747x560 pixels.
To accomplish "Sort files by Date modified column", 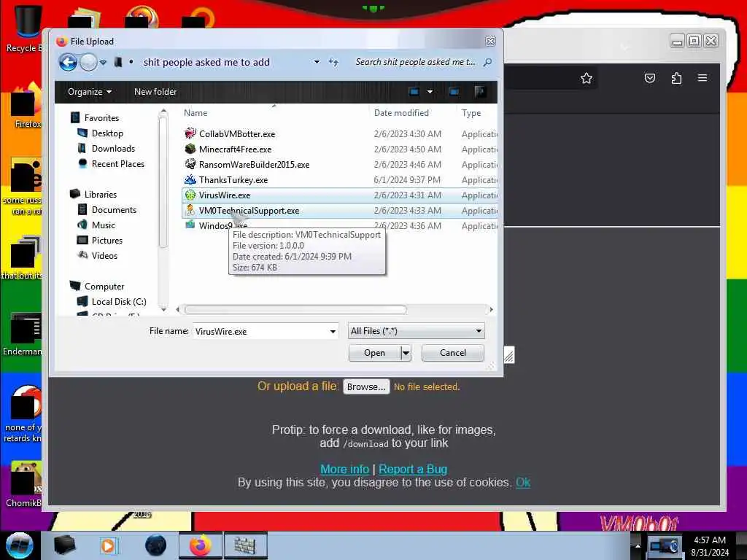I will (401, 113).
